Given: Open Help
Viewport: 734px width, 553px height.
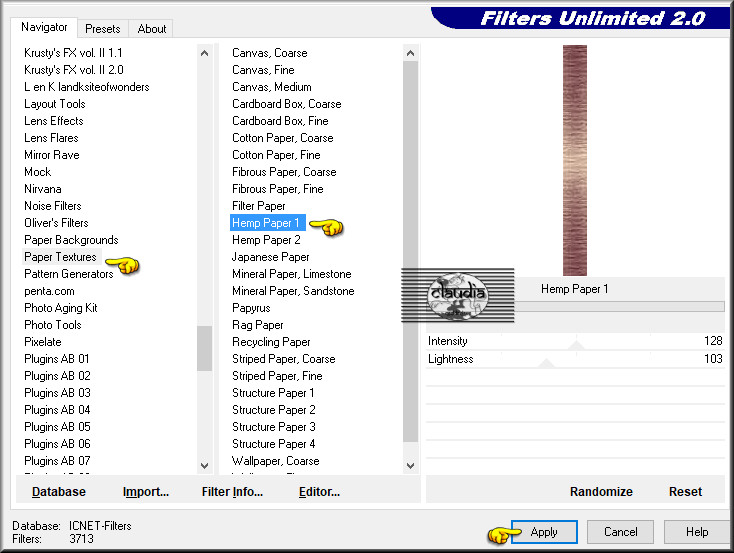Looking at the screenshot, I should pyautogui.click(x=697, y=532).
